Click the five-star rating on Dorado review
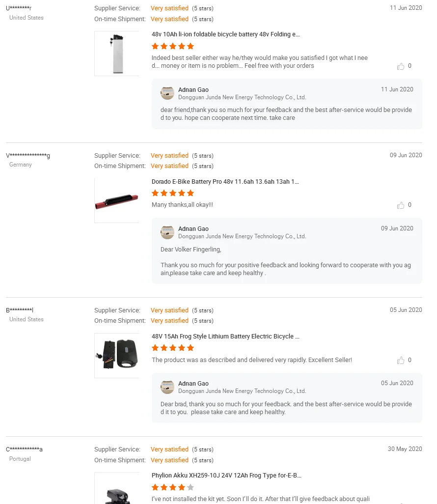 pyautogui.click(x=173, y=193)
